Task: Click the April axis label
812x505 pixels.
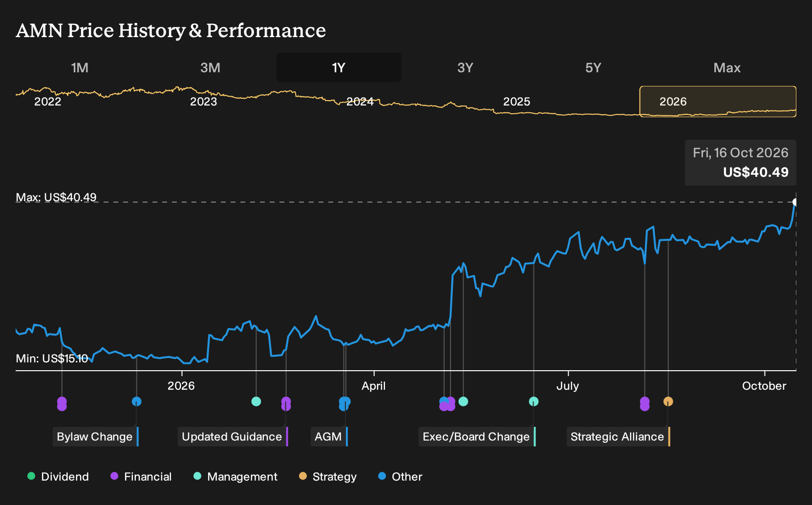Action: (374, 386)
